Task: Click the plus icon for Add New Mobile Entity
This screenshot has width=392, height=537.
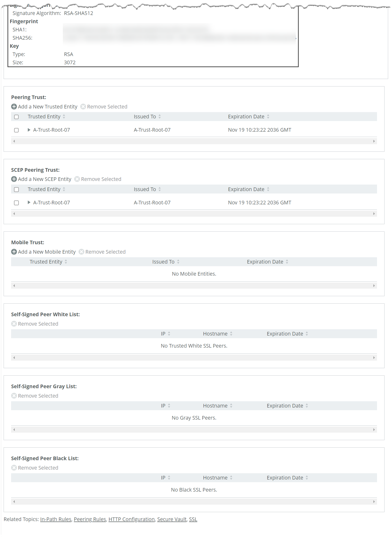Action: 14,252
